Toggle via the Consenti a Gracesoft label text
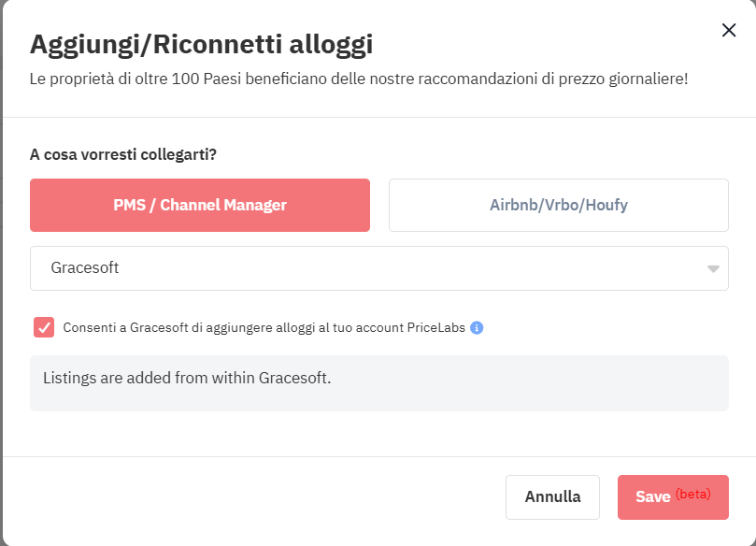This screenshot has height=546, width=756. tap(264, 327)
